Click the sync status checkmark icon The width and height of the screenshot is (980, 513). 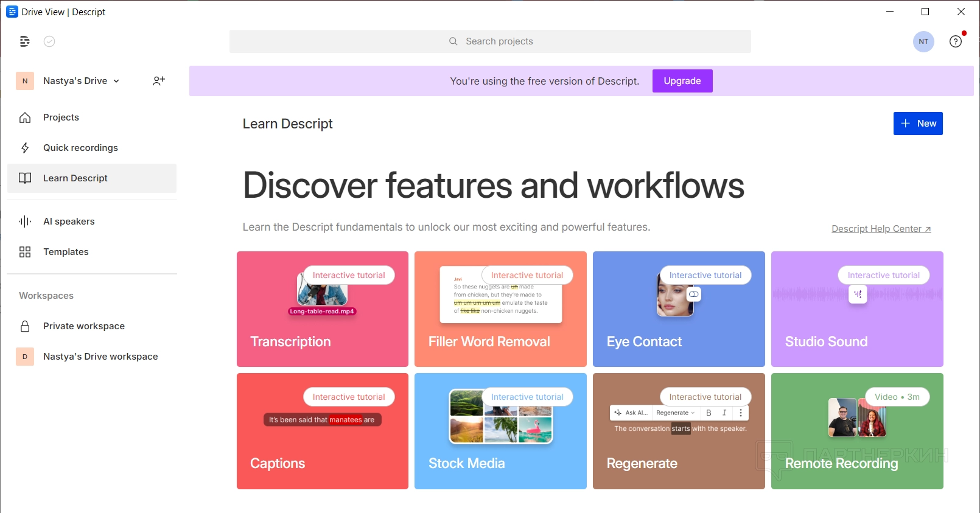49,41
